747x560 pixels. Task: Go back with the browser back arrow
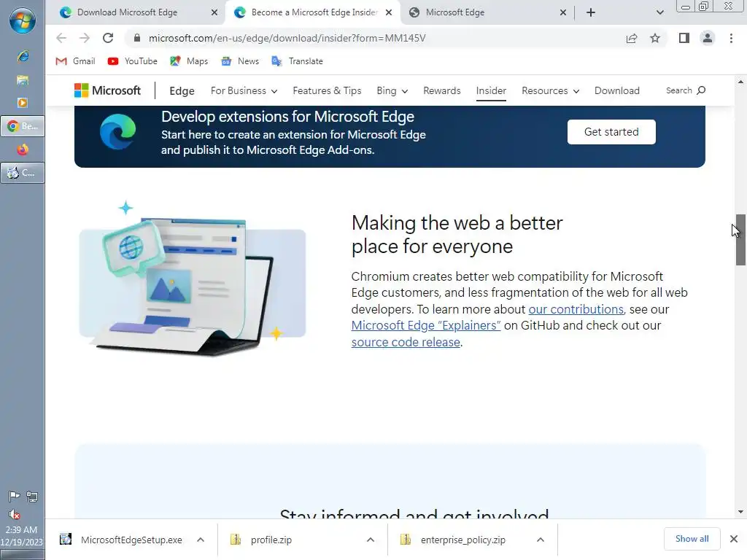click(x=61, y=38)
